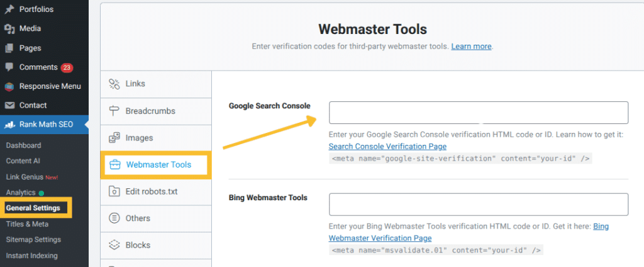The image size is (644, 267).
Task: Open Sitemap Settings submenu item
Action: point(33,239)
